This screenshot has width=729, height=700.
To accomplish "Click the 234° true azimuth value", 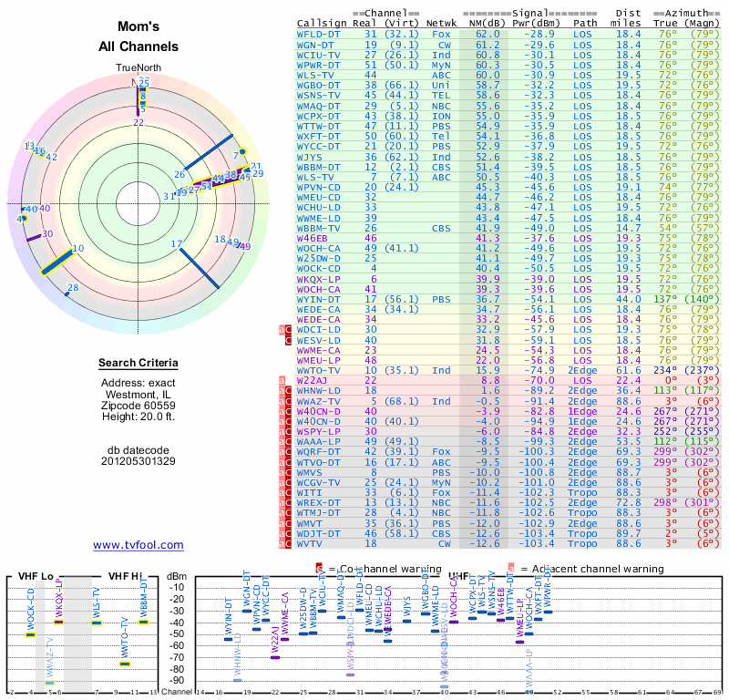I will (665, 371).
